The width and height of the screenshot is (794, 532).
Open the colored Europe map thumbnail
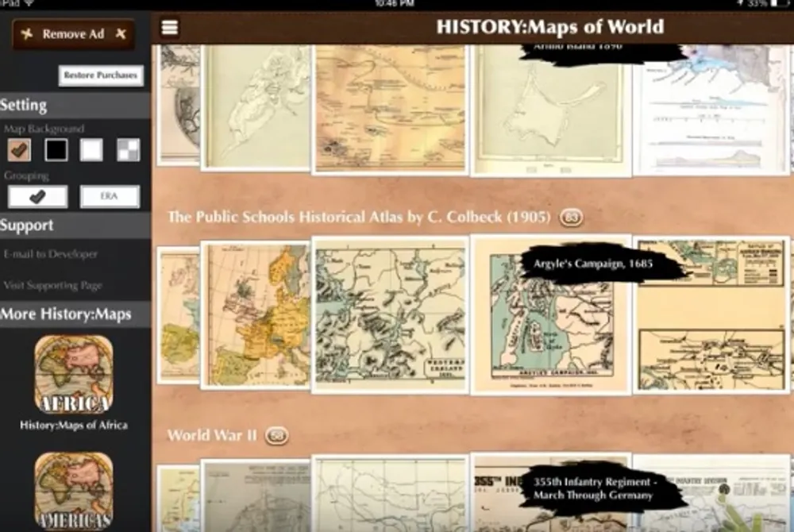256,315
